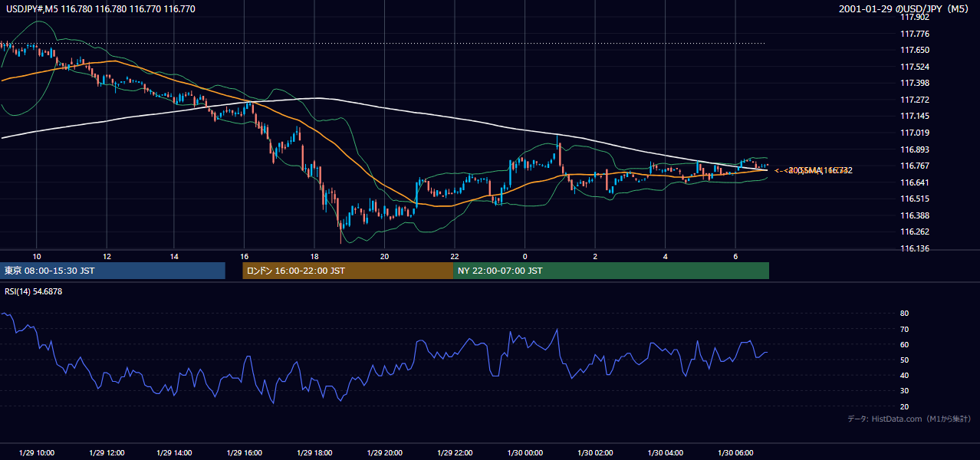Click the 1/29 12:00 time label
This screenshot has height=460, width=980.
107,453
